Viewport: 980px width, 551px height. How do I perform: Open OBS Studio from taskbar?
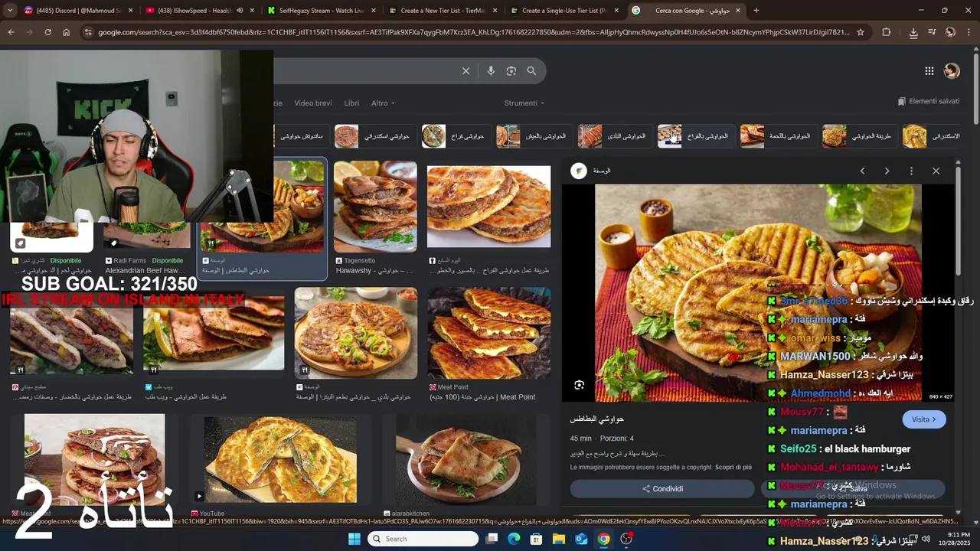pyautogui.click(x=626, y=539)
